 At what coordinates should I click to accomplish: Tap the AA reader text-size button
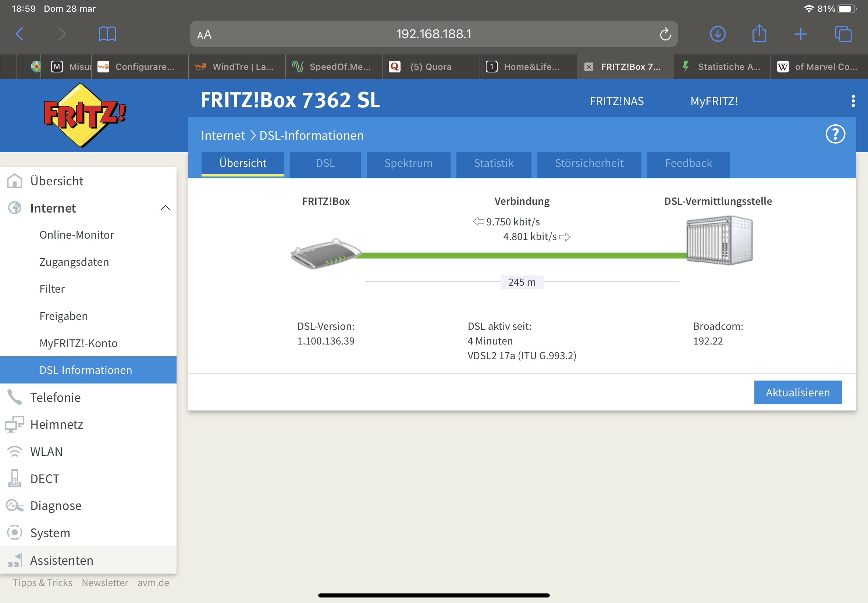click(x=204, y=35)
